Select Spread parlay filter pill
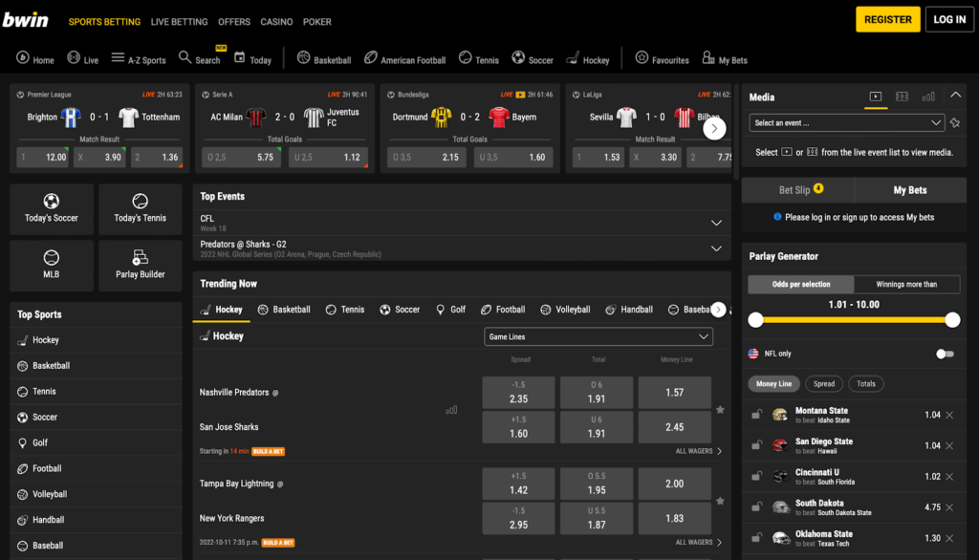This screenshot has height=560, width=979. (823, 384)
